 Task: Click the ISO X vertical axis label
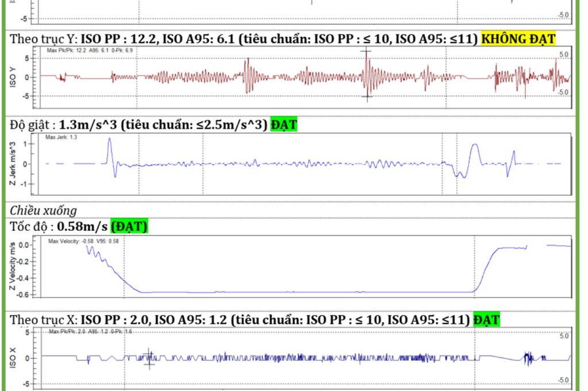pyautogui.click(x=13, y=357)
